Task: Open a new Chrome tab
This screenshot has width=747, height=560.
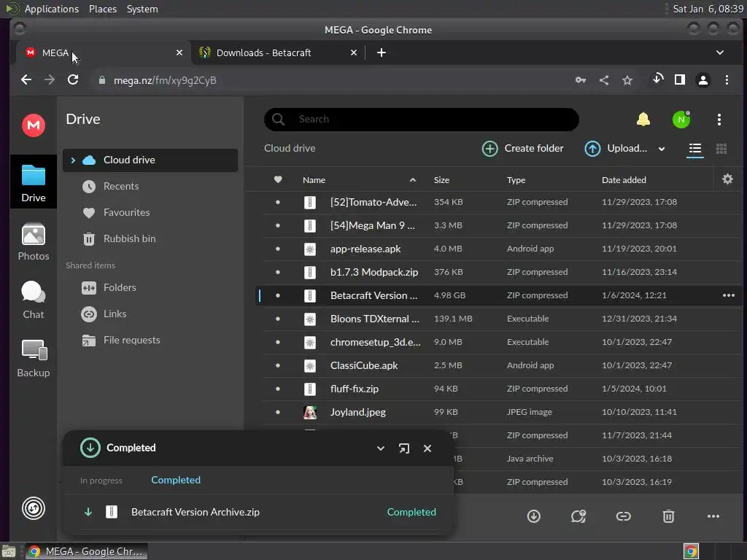Action: [381, 52]
